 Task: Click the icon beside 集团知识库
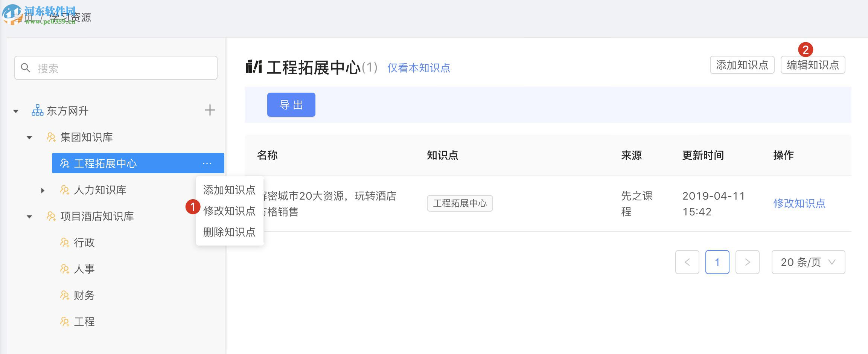(x=51, y=137)
